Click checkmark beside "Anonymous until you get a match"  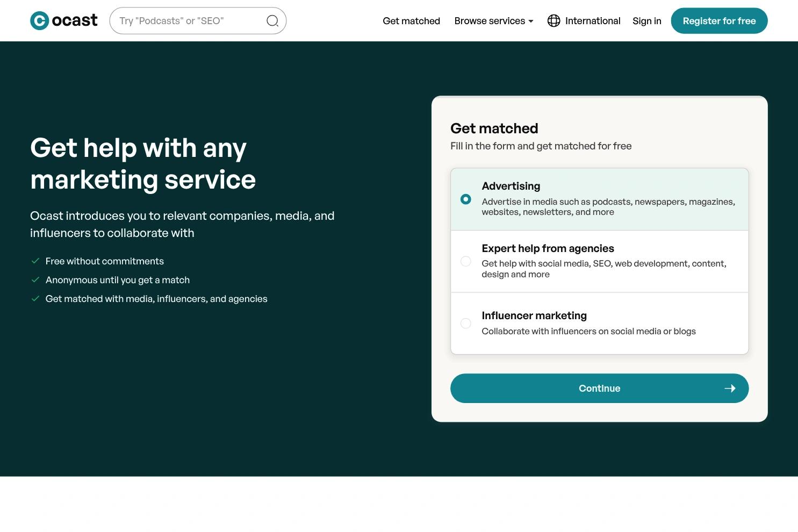35,280
